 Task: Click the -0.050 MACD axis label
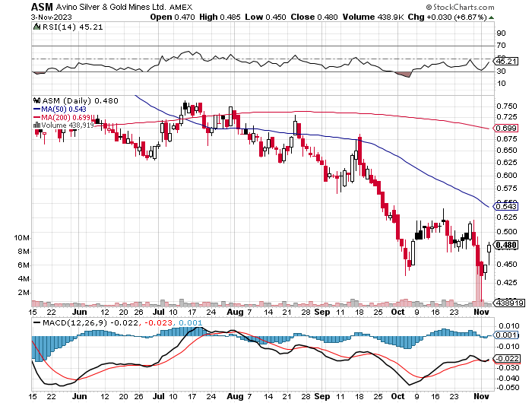(507, 387)
